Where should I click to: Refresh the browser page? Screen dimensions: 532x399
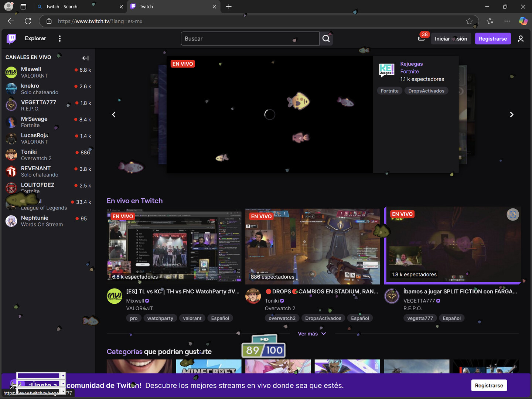28,21
